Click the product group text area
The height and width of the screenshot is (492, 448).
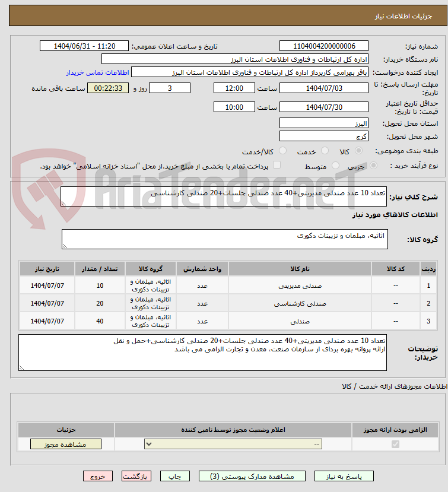coord(225,239)
